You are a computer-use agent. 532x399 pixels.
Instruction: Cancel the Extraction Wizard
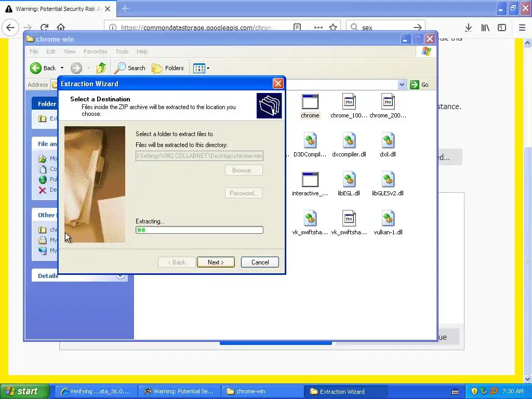[x=260, y=262]
